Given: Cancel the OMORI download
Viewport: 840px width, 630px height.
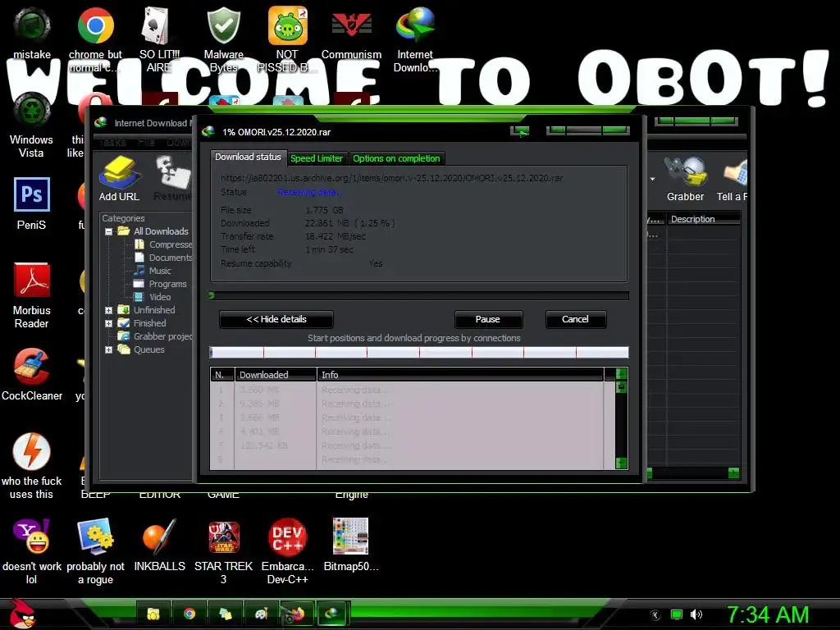Looking at the screenshot, I should click(575, 319).
